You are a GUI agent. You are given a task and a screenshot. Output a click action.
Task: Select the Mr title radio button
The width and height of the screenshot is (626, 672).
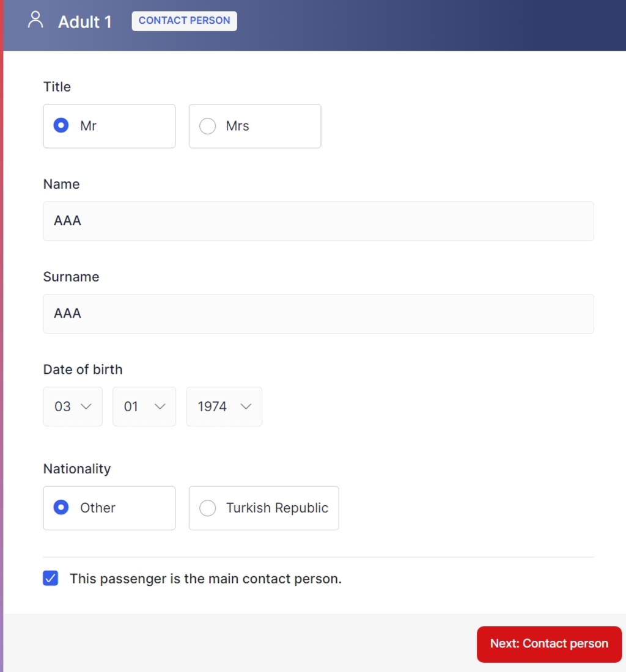(x=61, y=126)
